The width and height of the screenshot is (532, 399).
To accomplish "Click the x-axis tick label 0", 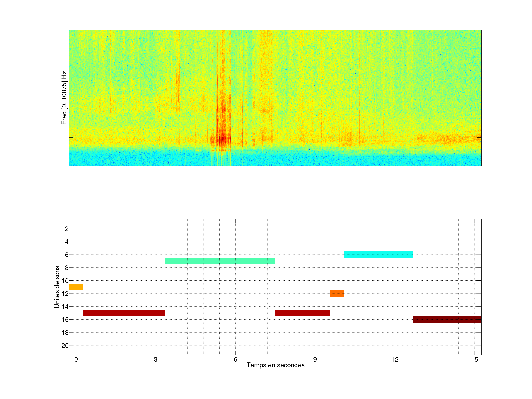I will coord(76,359).
